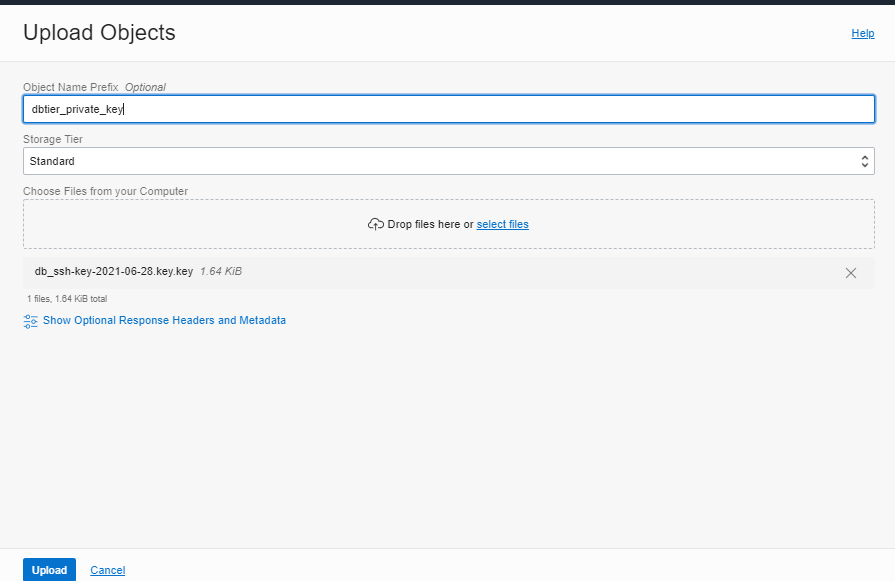Click the select files link
This screenshot has height=581, width=895.
502,224
